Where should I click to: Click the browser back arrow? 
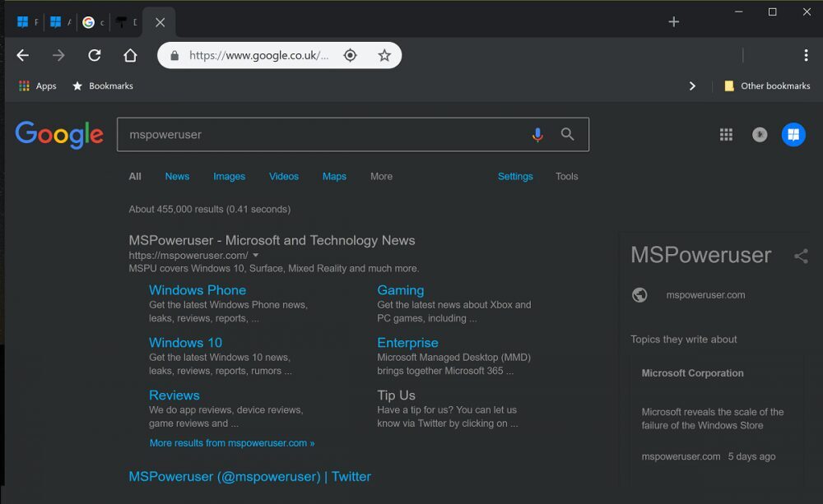(x=22, y=55)
